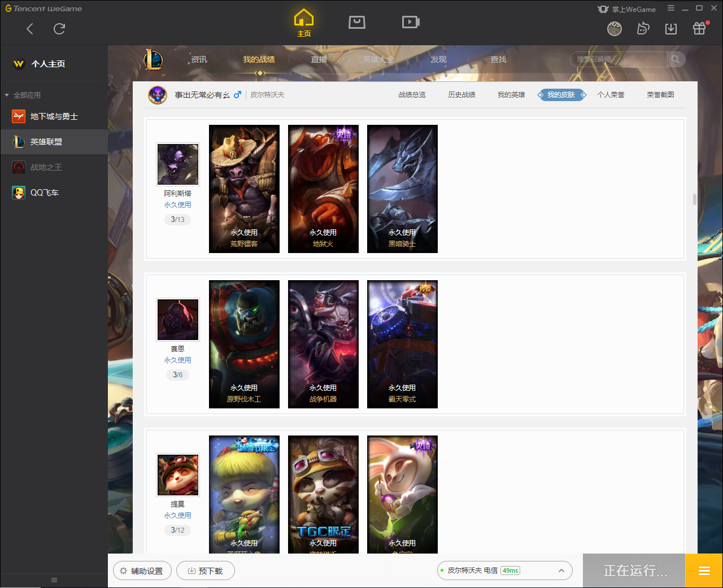723x588 pixels.
Task: Switch to 荣誉截图 sub-tab
Action: [x=660, y=95]
